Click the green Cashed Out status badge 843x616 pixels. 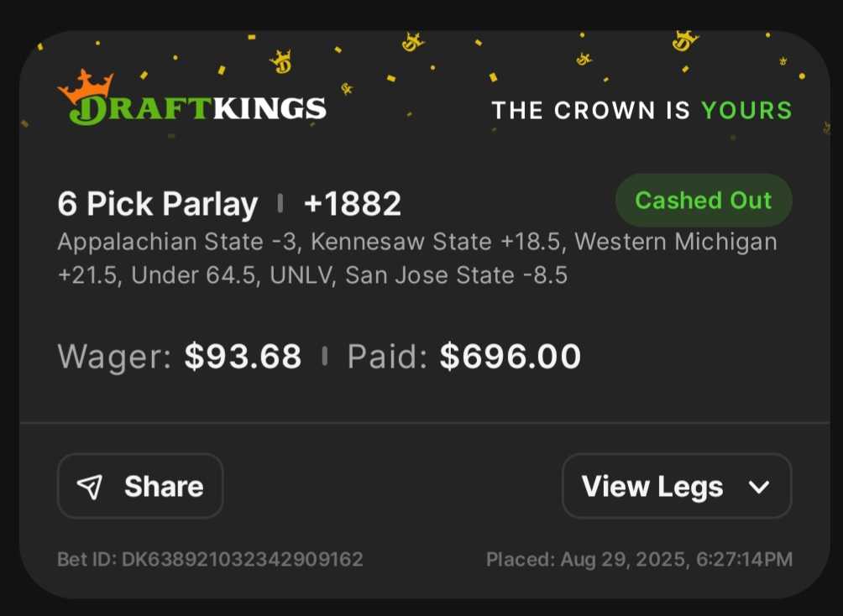tap(704, 201)
